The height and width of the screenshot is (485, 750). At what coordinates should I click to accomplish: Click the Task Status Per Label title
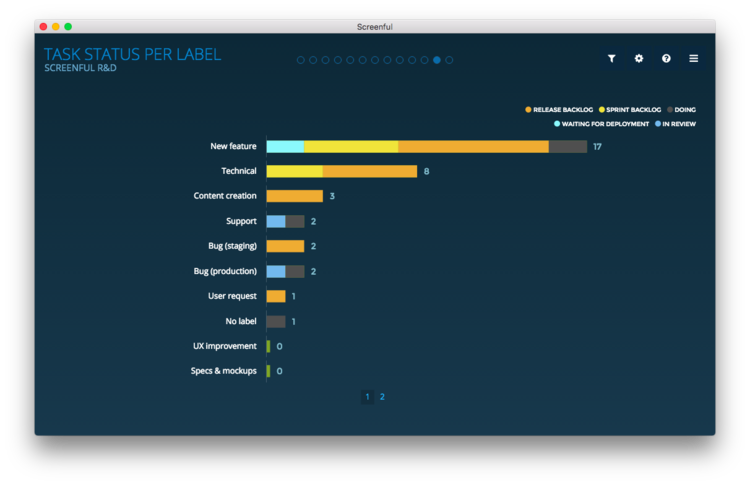click(132, 54)
